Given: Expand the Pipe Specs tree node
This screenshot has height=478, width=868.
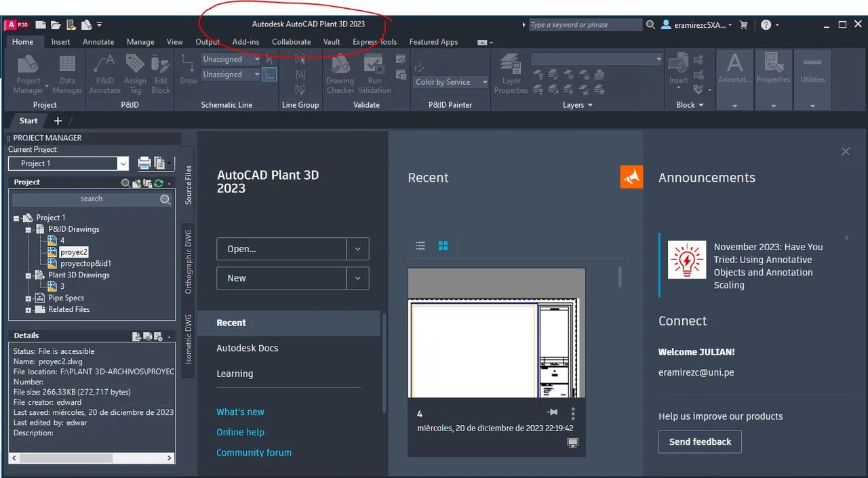Looking at the screenshot, I should click(29, 298).
